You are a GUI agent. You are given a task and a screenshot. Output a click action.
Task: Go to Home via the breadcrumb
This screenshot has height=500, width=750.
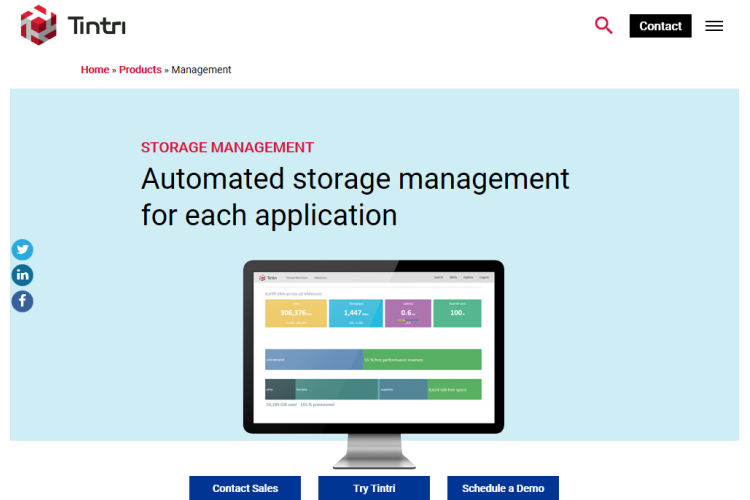tap(95, 70)
